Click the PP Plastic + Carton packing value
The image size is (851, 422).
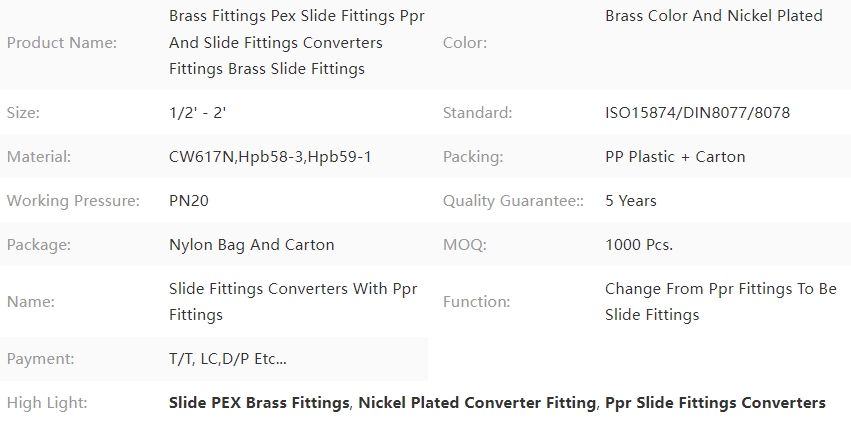point(675,157)
